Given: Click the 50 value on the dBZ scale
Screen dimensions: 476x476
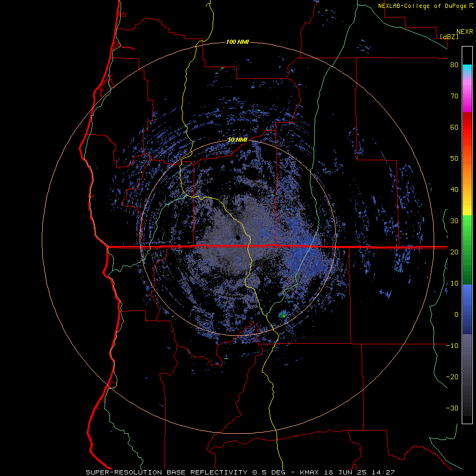Looking at the screenshot, I should tap(454, 159).
